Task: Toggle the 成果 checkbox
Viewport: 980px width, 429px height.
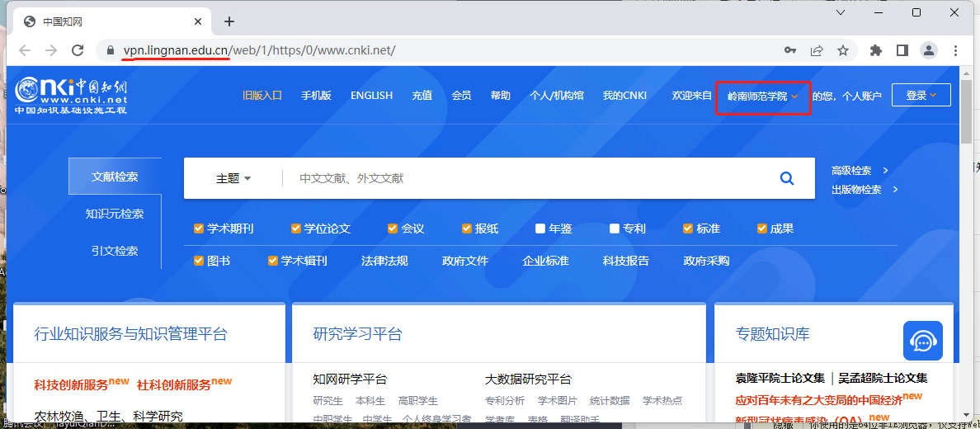Action: [762, 229]
